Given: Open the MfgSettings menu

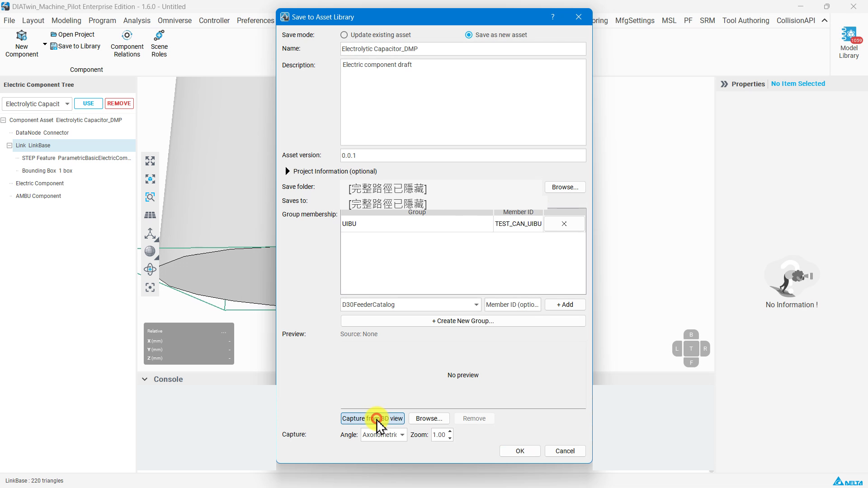Looking at the screenshot, I should 635,20.
